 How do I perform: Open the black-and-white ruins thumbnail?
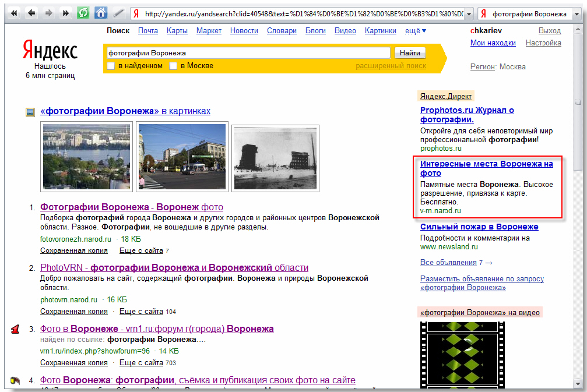(x=276, y=158)
